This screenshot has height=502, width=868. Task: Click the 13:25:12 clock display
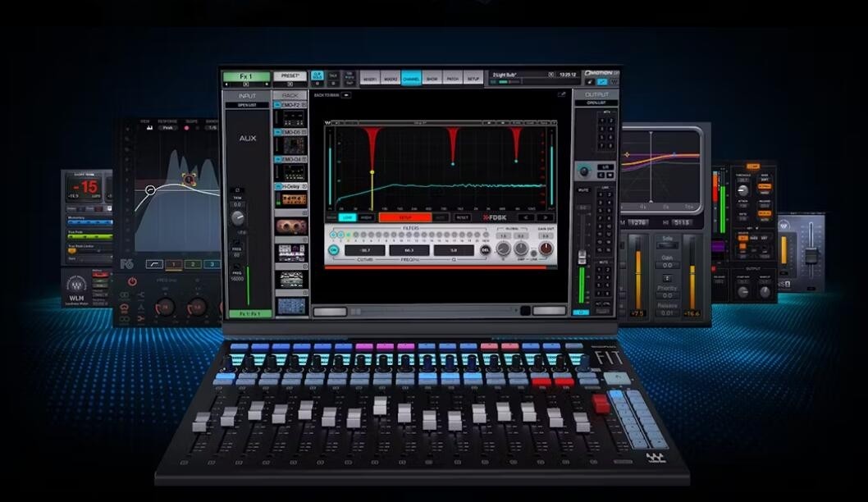(x=568, y=74)
